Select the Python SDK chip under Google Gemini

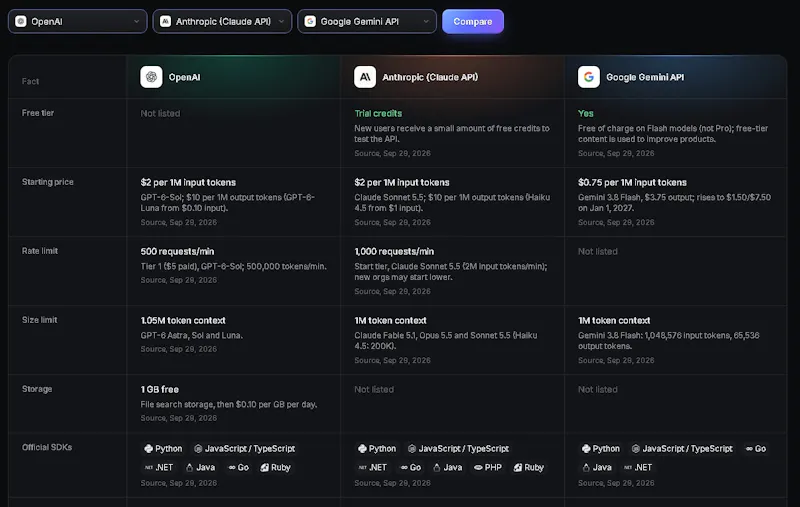601,449
